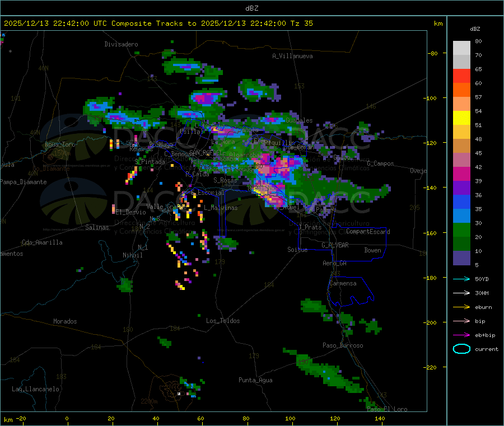Click the CompantEscard map label
504x426 pixels.
click(x=368, y=232)
